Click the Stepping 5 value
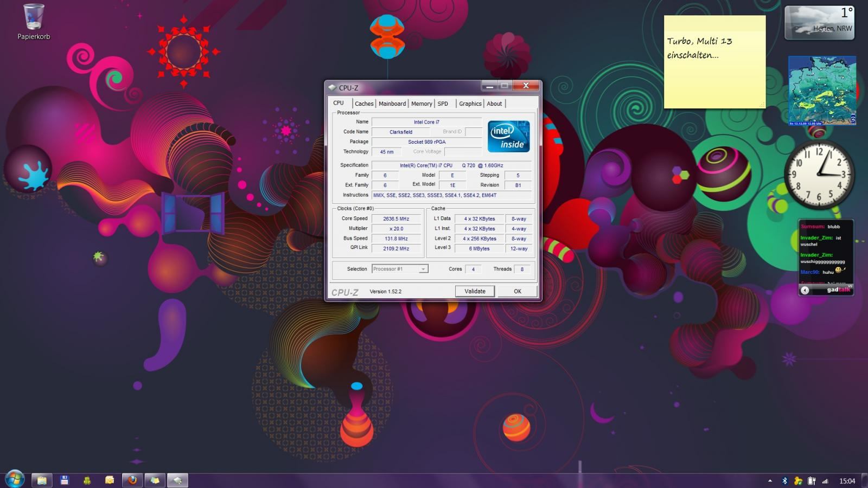Image resolution: width=868 pixels, height=488 pixels. [518, 175]
